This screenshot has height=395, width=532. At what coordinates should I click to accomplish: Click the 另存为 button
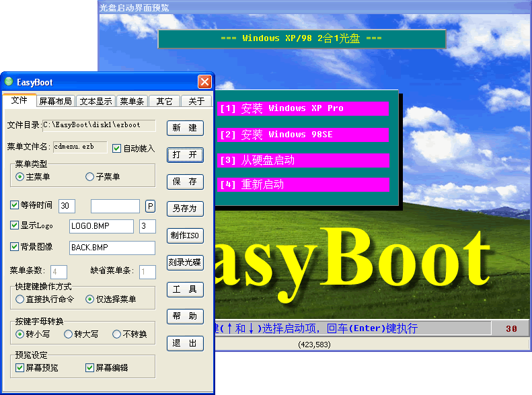coord(185,209)
